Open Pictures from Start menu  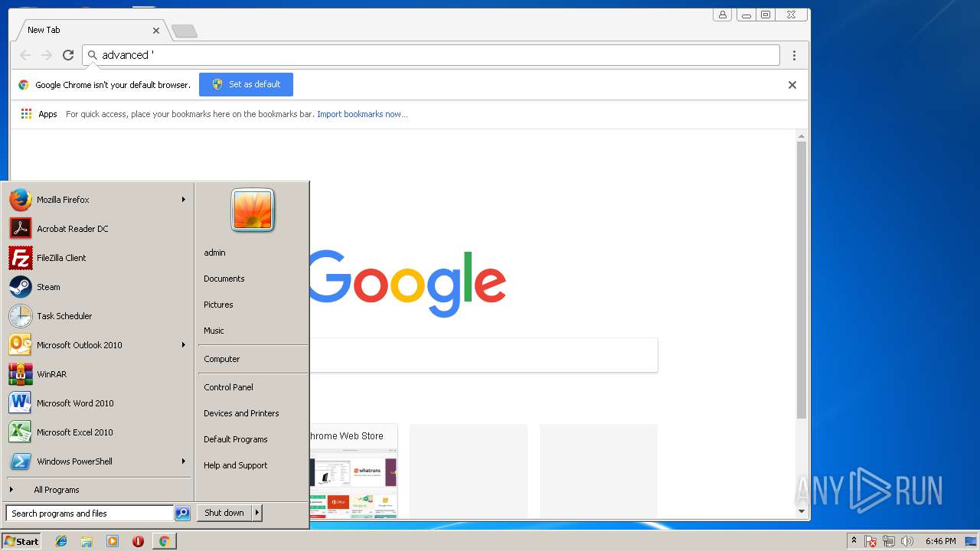click(x=218, y=305)
